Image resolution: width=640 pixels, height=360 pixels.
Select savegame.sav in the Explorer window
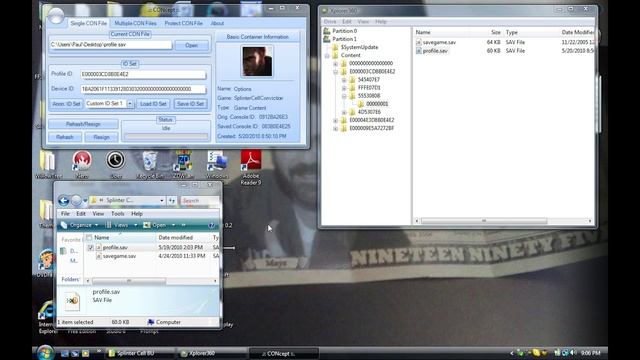tap(119, 256)
